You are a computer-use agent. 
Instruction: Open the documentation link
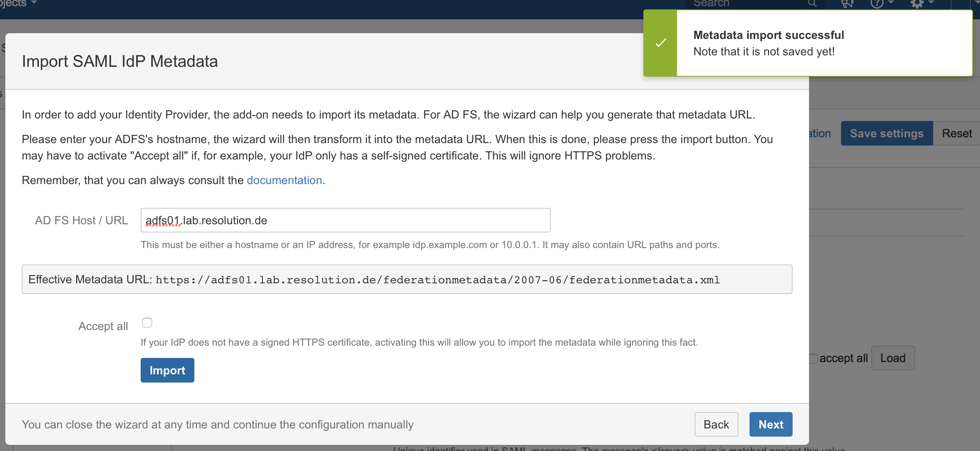pyautogui.click(x=284, y=180)
